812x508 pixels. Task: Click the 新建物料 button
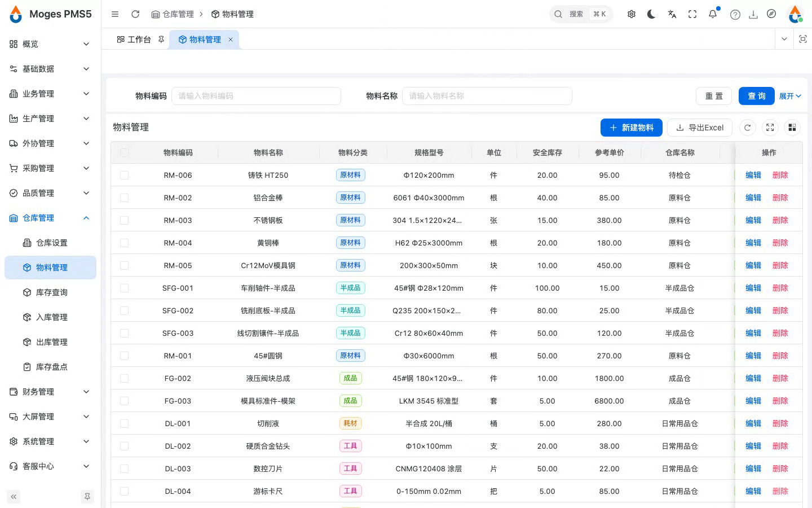pyautogui.click(x=632, y=128)
